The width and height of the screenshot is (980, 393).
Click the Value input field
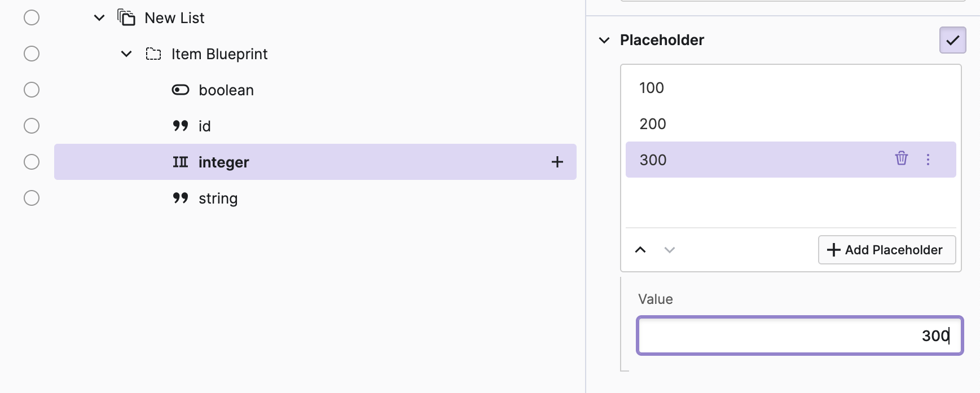pyautogui.click(x=799, y=335)
